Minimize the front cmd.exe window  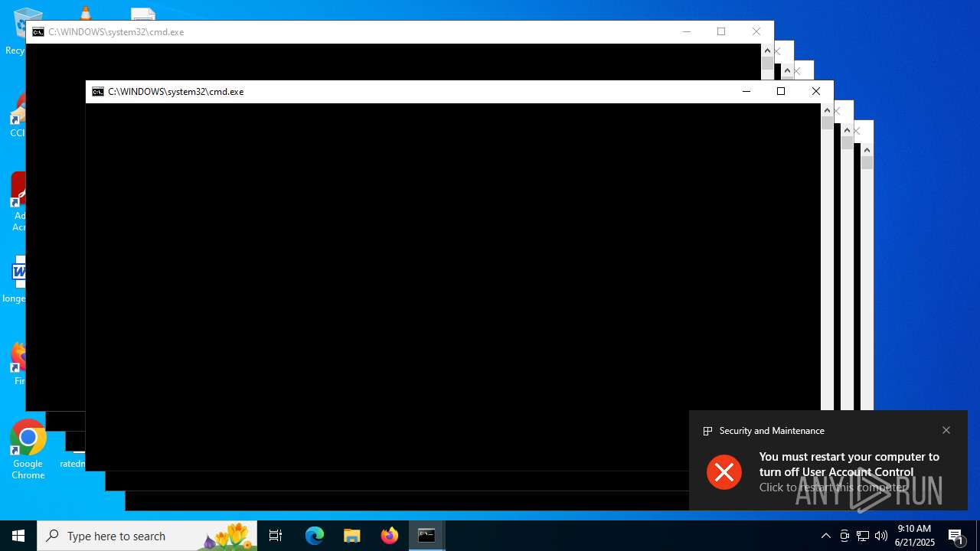746,92
